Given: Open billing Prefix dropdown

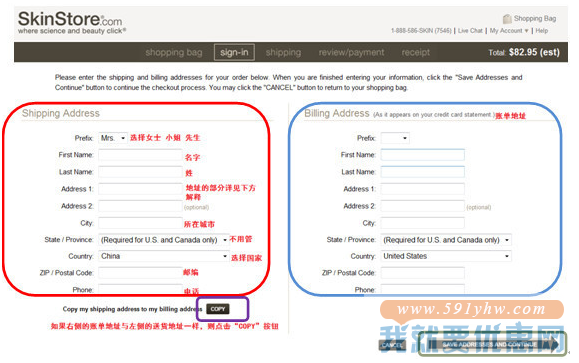Looking at the screenshot, I should 395,138.
